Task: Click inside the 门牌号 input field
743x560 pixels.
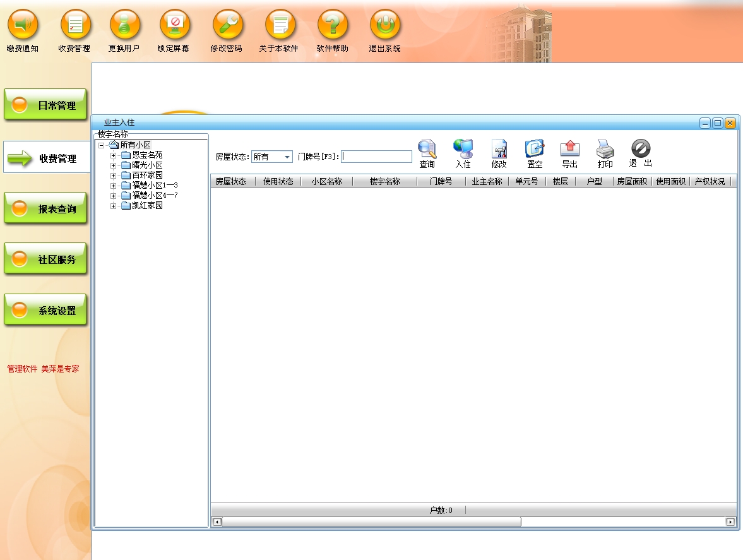Action: click(x=377, y=157)
